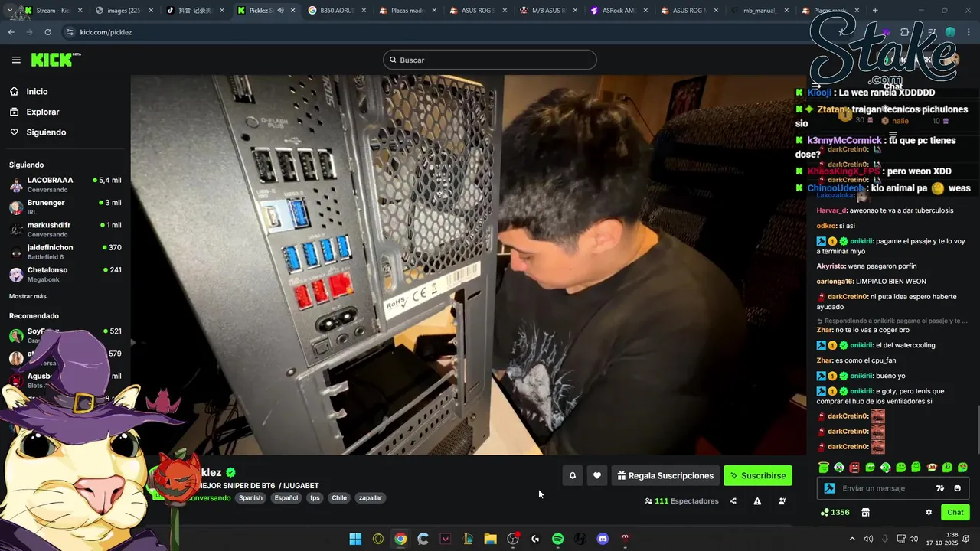Click the report warning triangle icon
Screen dimensions: 980x551
(x=757, y=501)
